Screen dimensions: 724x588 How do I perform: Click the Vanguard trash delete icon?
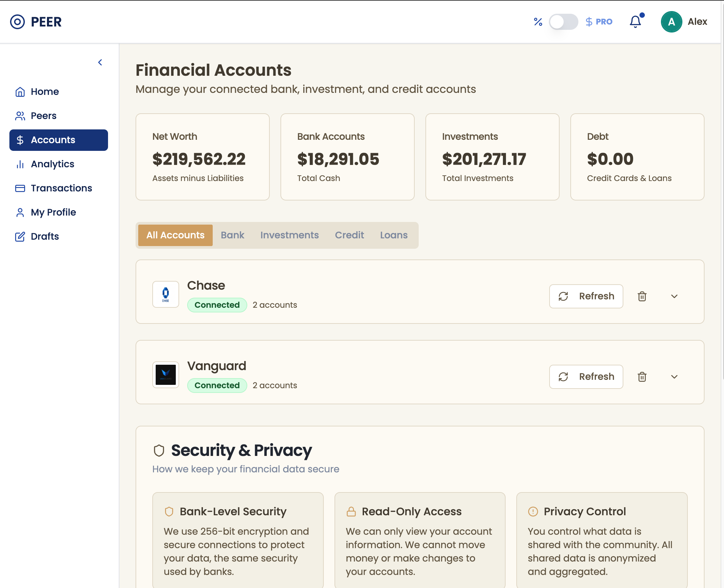(x=642, y=377)
